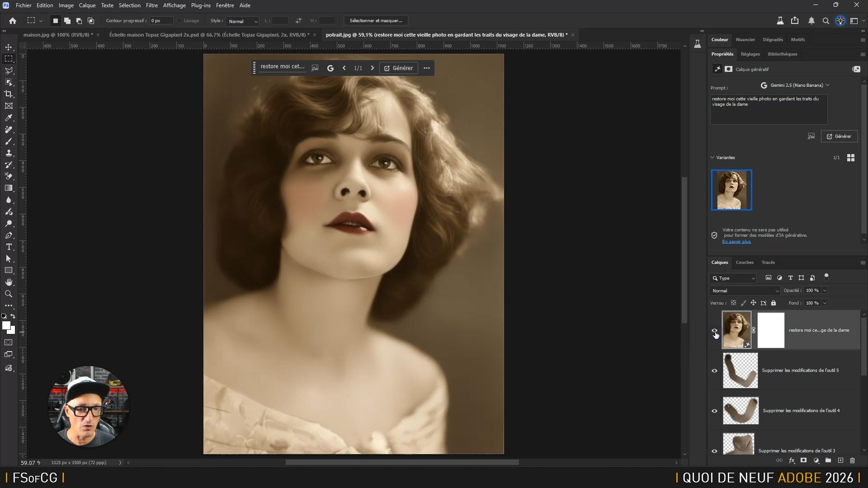Image resolution: width=868 pixels, height=488 pixels.
Task: Click the foreground color swatch
Action: tap(6, 325)
